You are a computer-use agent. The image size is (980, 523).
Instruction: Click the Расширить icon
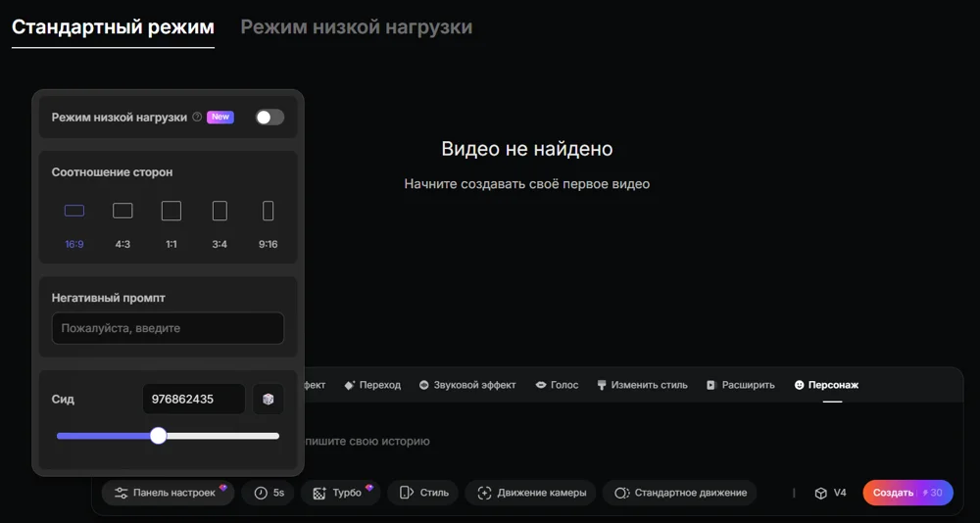pos(710,386)
